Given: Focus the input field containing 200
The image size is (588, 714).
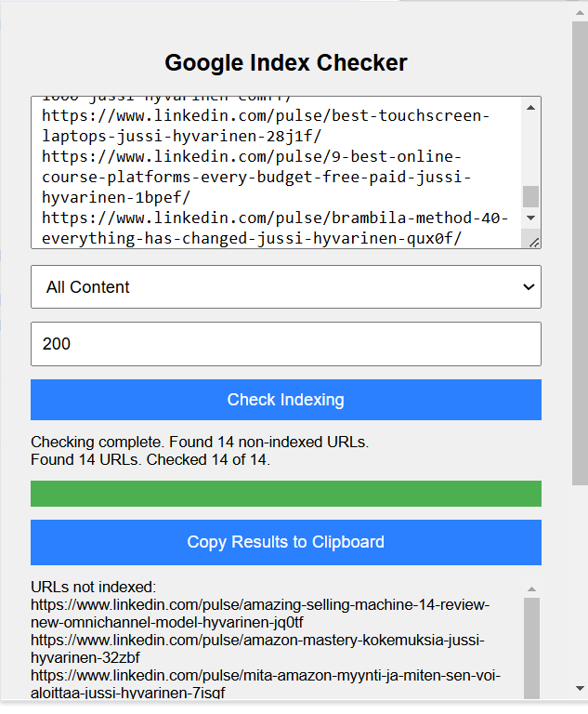Looking at the screenshot, I should (x=286, y=344).
